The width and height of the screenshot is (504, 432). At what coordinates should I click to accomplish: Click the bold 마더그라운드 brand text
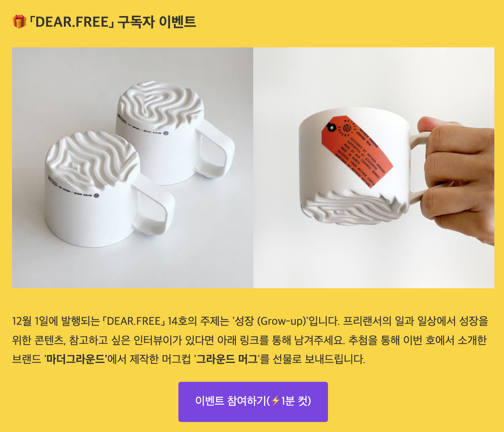pos(76,359)
